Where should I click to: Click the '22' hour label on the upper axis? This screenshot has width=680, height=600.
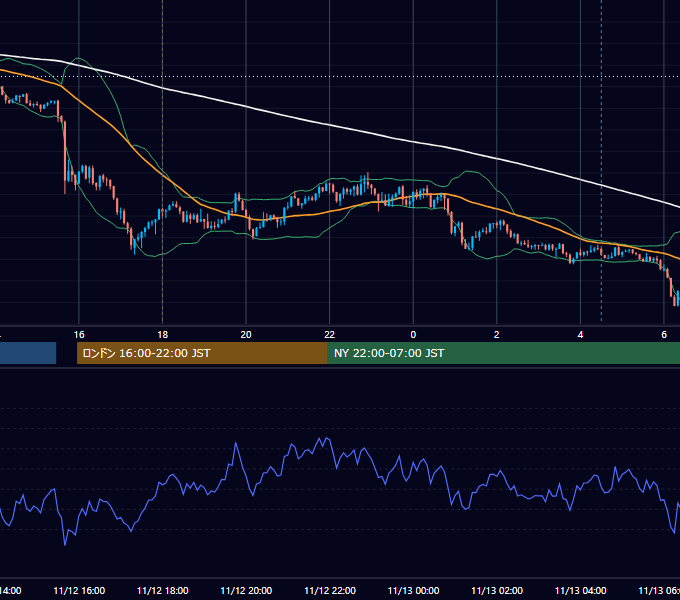point(330,334)
